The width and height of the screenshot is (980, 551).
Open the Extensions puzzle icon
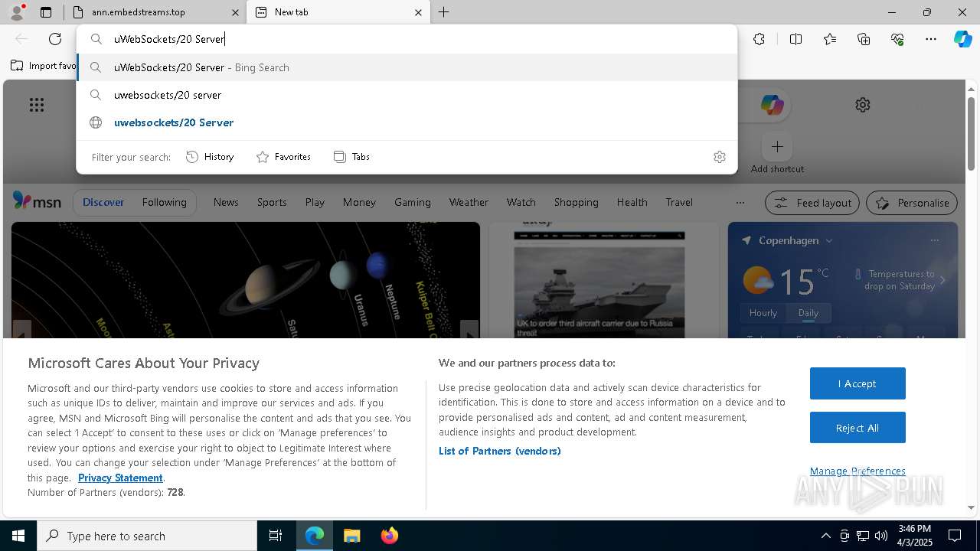759,39
